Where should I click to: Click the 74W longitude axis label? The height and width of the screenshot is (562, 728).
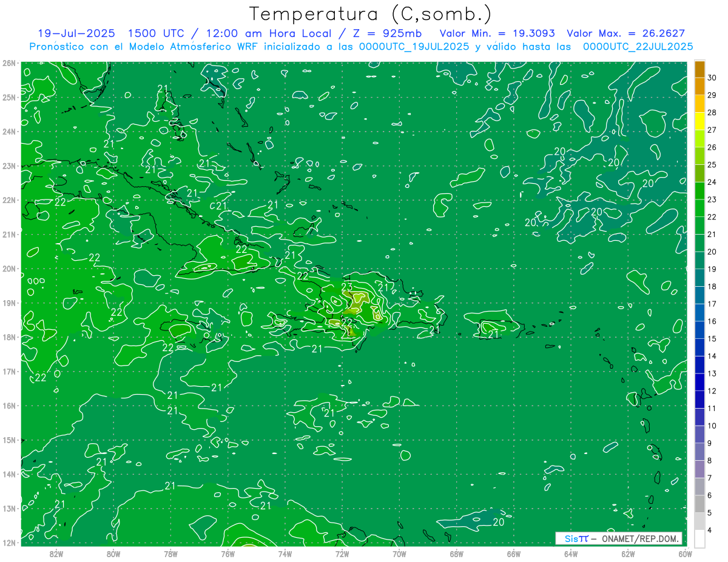point(285,553)
